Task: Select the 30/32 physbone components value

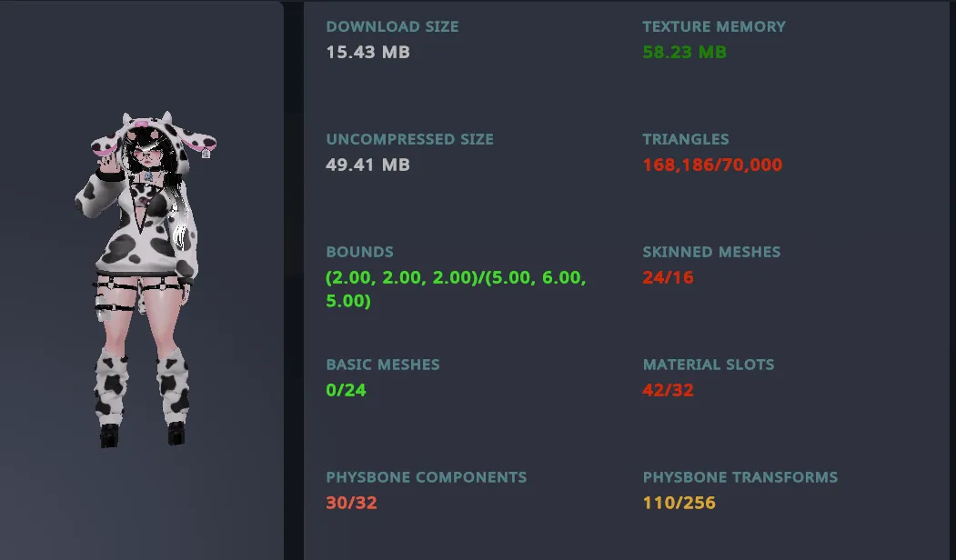Action: click(x=351, y=504)
